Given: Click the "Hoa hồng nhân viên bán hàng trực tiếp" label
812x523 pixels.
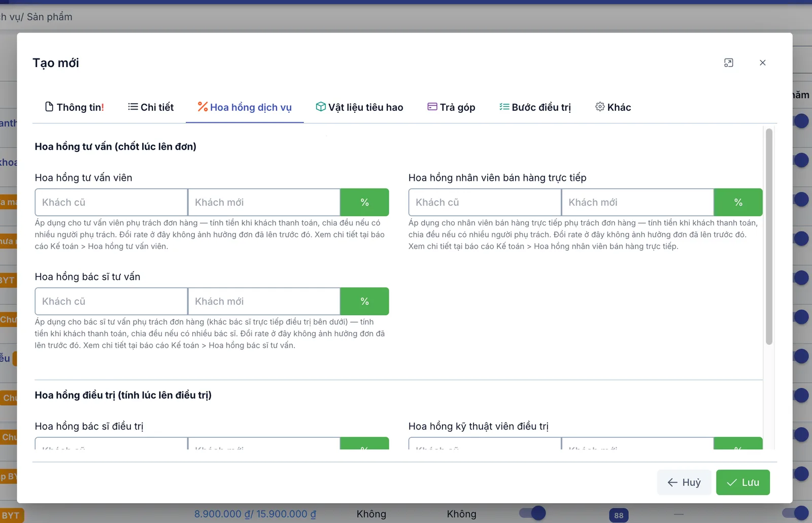Looking at the screenshot, I should click(497, 178).
